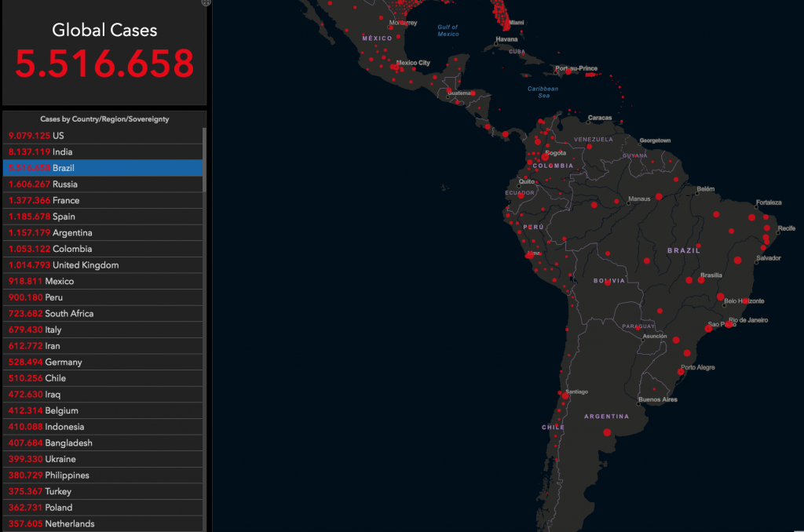Expand the Global Cases panel icon
The width and height of the screenshot is (804, 532).
[206, 2]
